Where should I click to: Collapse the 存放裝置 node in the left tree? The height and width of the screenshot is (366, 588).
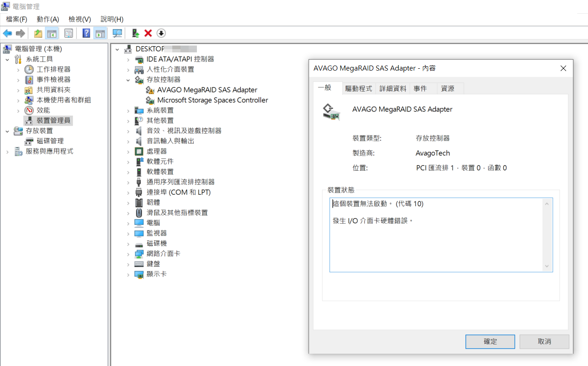tap(7, 131)
